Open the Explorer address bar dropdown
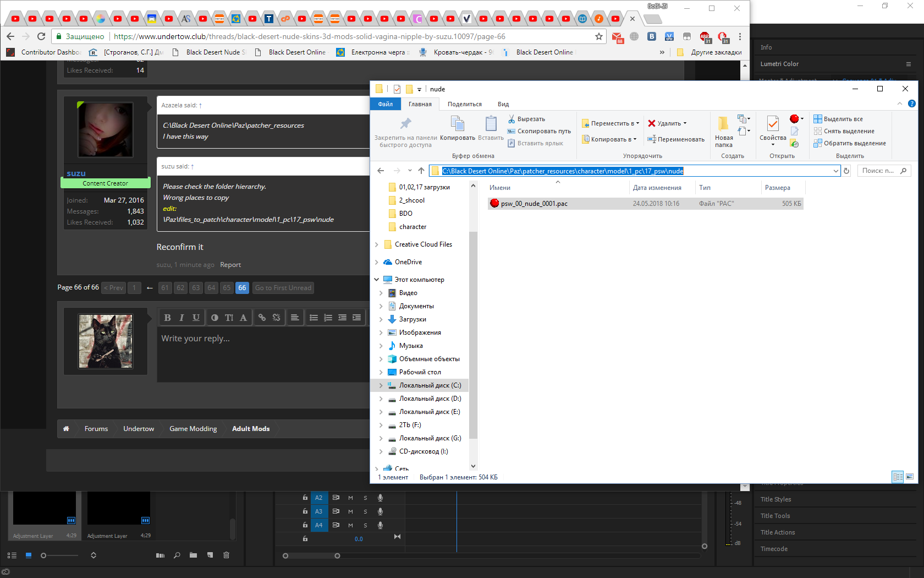Screen dimensions: 924x578 coord(835,171)
